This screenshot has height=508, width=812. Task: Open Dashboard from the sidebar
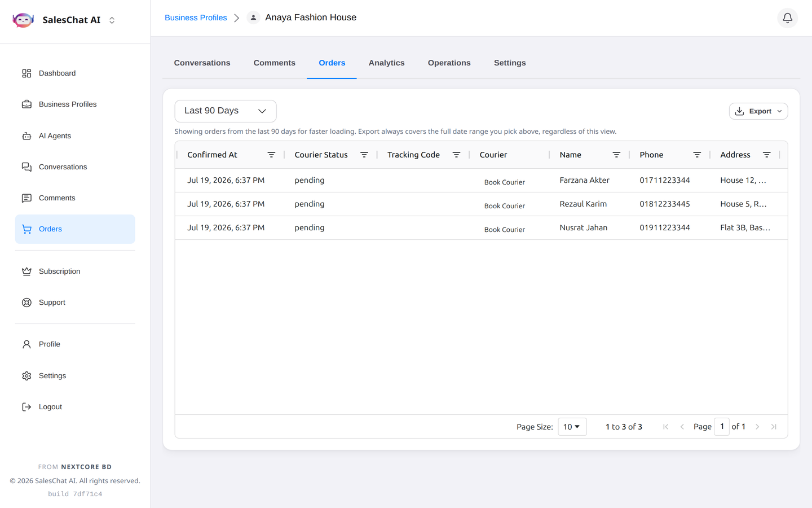75,73
